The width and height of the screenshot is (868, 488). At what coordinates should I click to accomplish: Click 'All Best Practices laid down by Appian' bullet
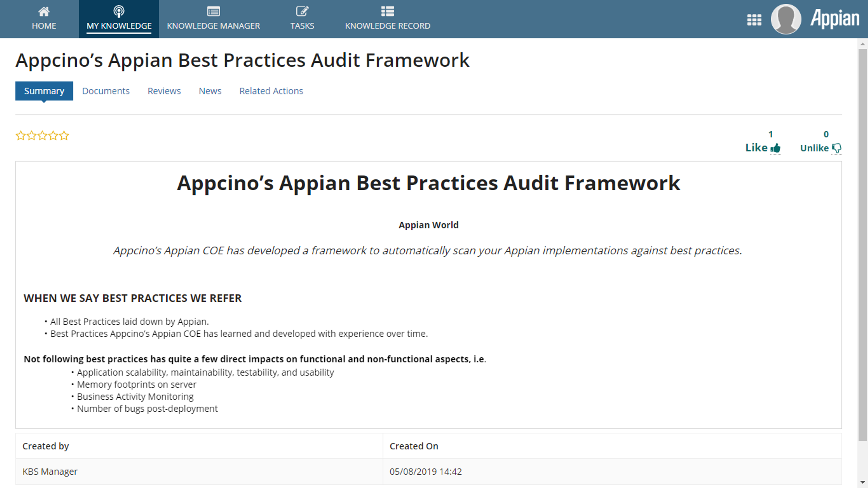click(x=129, y=322)
